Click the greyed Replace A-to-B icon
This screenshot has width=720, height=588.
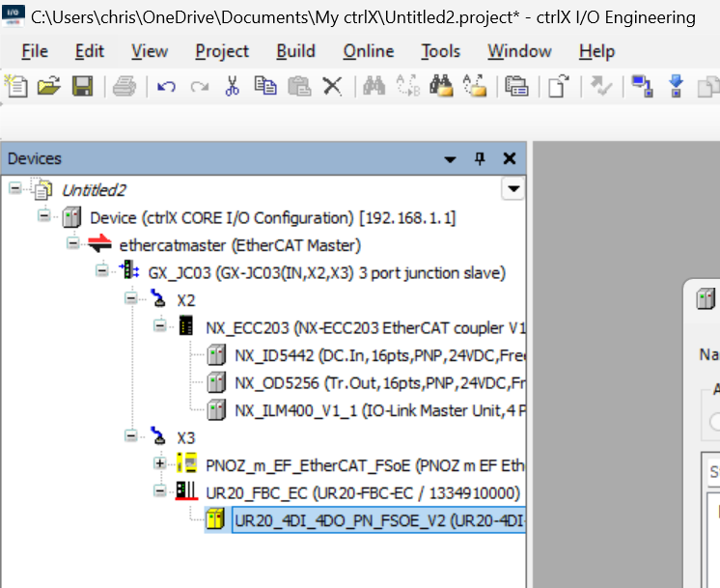coord(407,86)
